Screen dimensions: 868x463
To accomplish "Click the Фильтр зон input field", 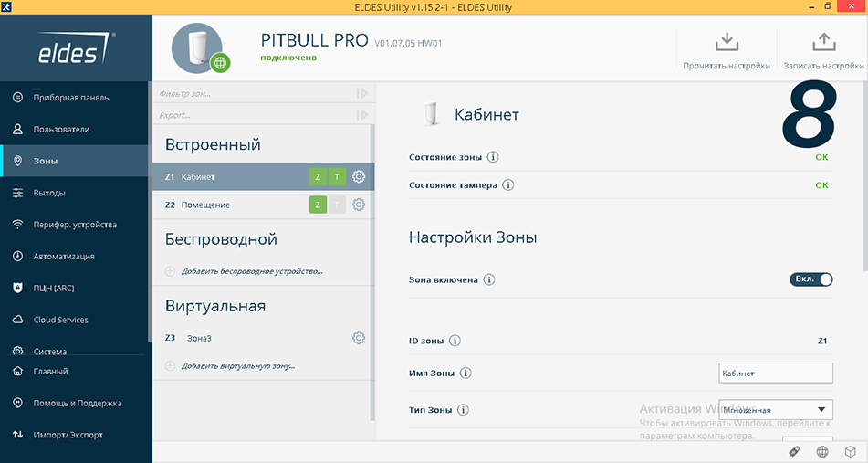I will (255, 93).
